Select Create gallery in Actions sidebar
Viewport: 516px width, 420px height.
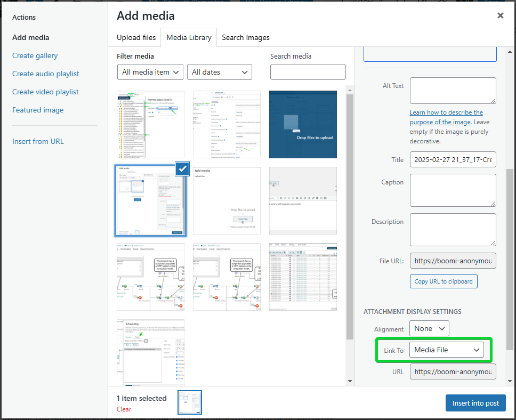coord(35,55)
